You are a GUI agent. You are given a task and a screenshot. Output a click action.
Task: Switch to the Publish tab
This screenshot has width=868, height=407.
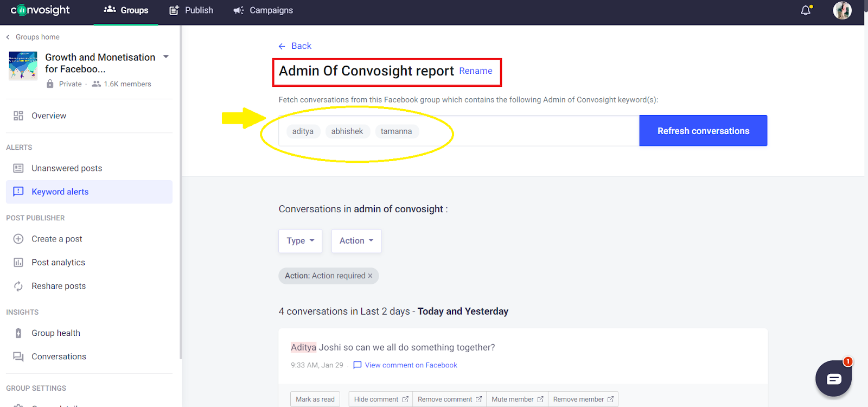click(x=191, y=10)
